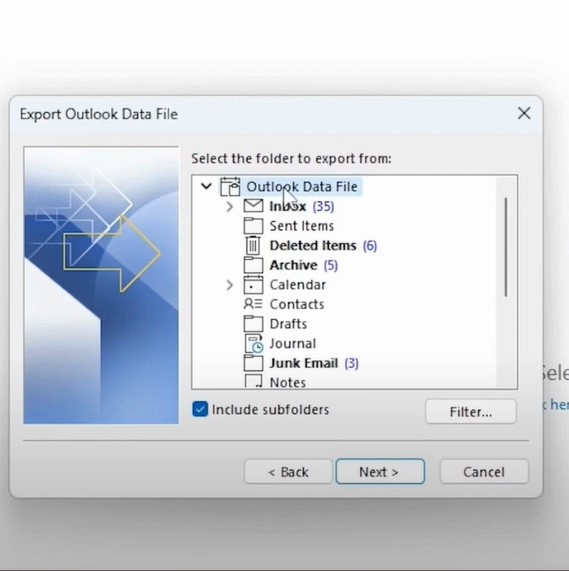Select the Drafts folder label

coord(288,324)
